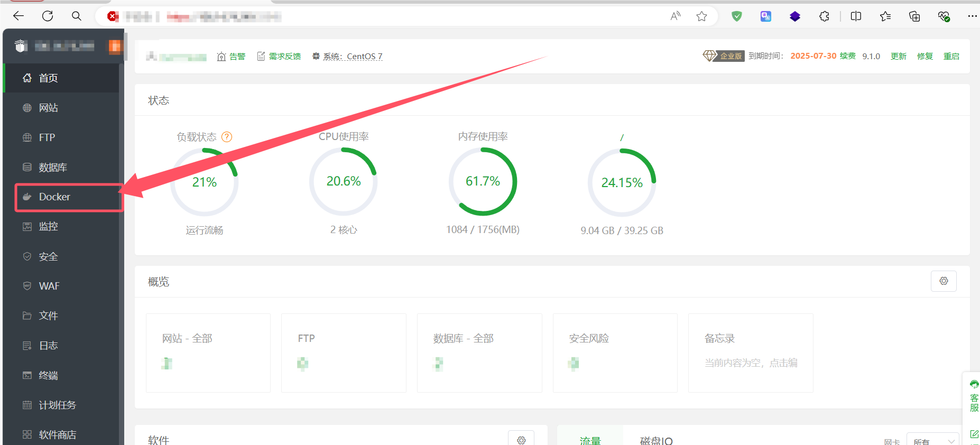The height and width of the screenshot is (445, 980).
Task: Click the 内存使用率 61.7% gauge
Action: (x=483, y=181)
